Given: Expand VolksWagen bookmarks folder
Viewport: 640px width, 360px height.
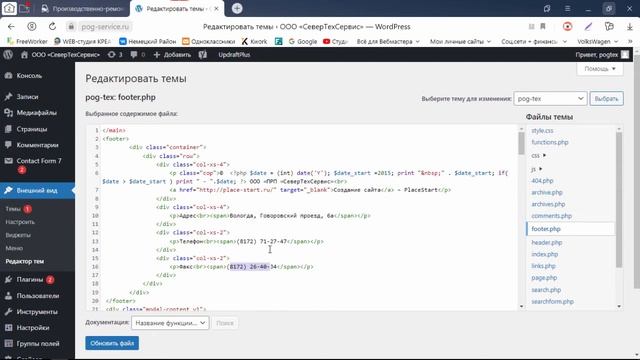Looking at the screenshot, I should tap(598, 42).
